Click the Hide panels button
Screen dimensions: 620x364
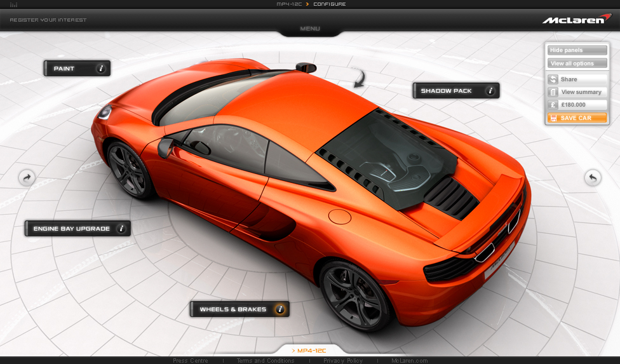(577, 50)
